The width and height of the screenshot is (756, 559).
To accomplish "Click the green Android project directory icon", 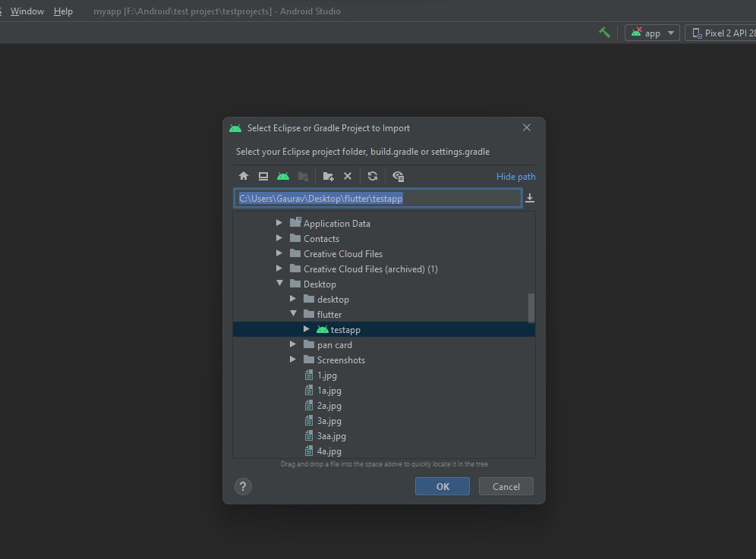I will click(283, 176).
